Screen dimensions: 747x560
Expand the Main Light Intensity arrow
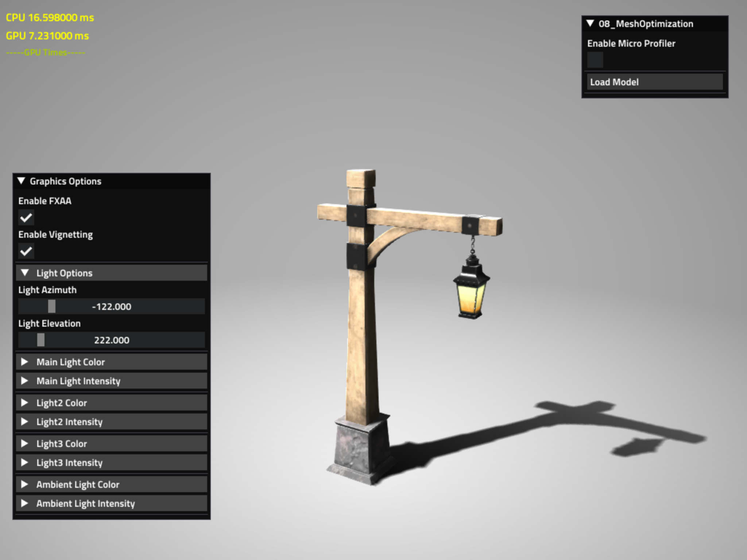tap(24, 381)
